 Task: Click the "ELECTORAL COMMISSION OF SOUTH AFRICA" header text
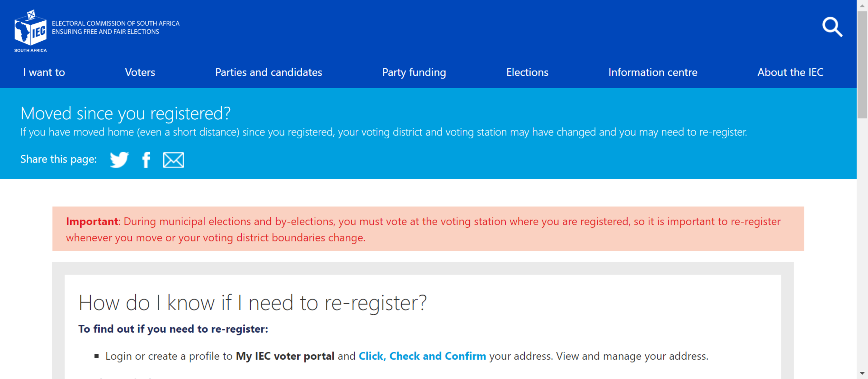(116, 23)
